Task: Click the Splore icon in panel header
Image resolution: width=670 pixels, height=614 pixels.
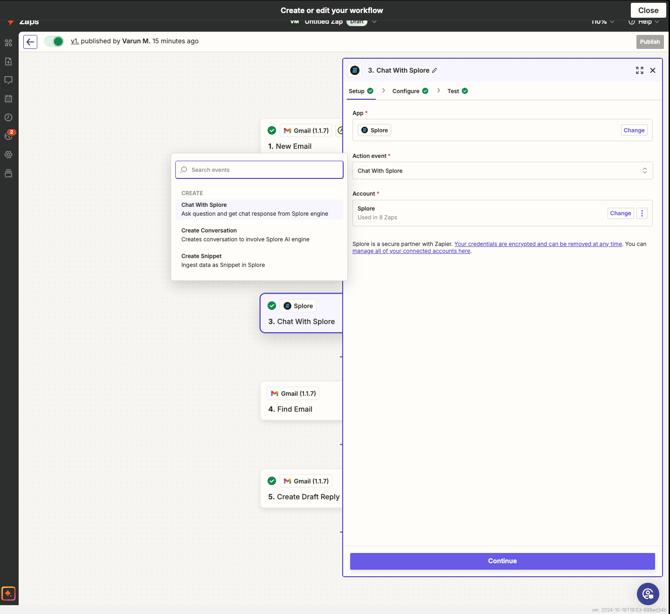Action: point(355,71)
